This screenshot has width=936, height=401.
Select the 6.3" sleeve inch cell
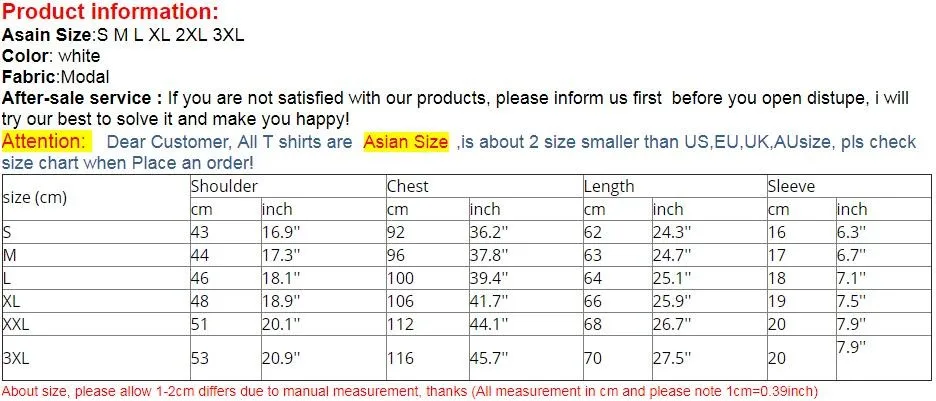(x=851, y=232)
